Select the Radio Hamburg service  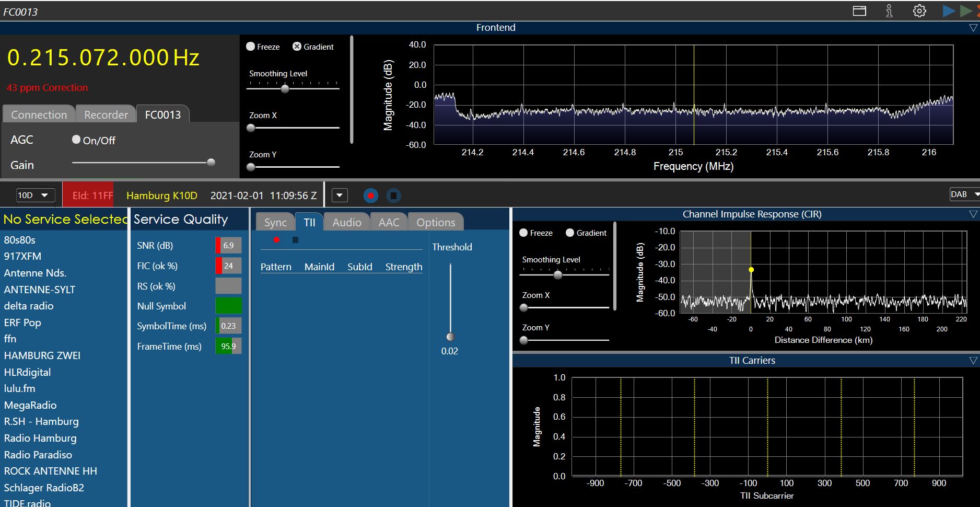tap(40, 438)
